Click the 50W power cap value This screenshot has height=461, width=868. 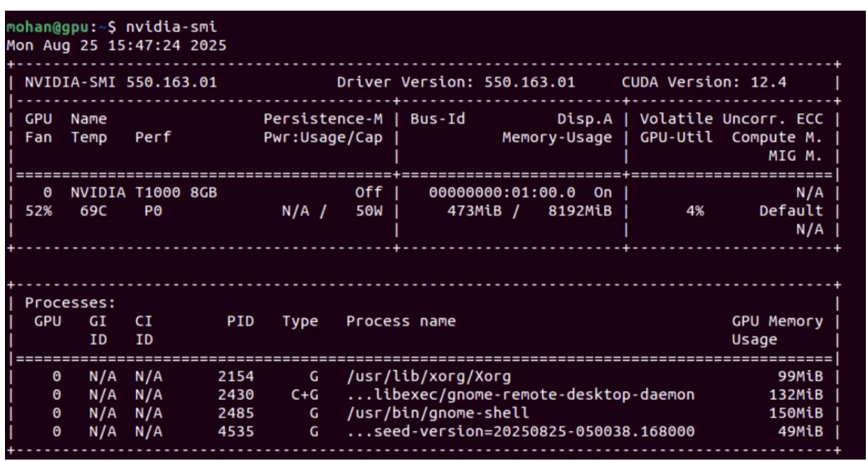click(x=369, y=211)
